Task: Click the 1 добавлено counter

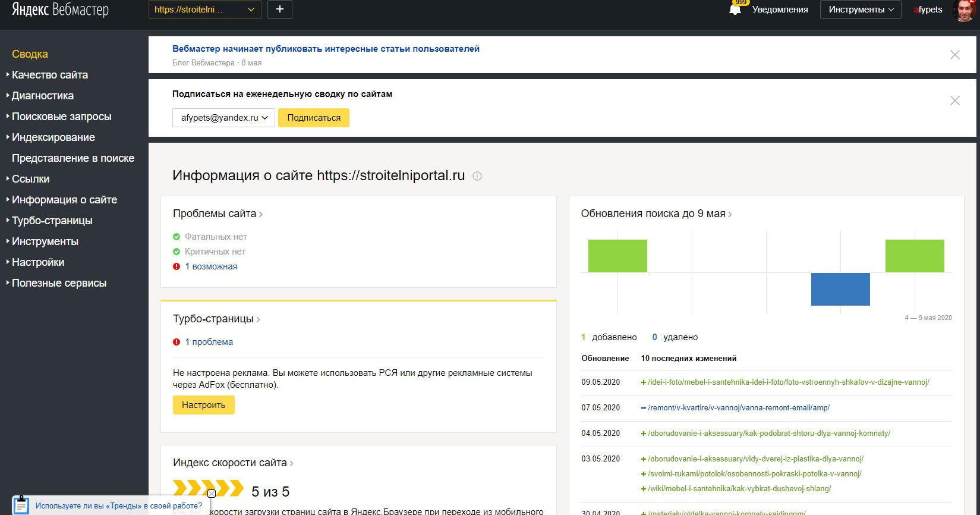Action: point(609,337)
